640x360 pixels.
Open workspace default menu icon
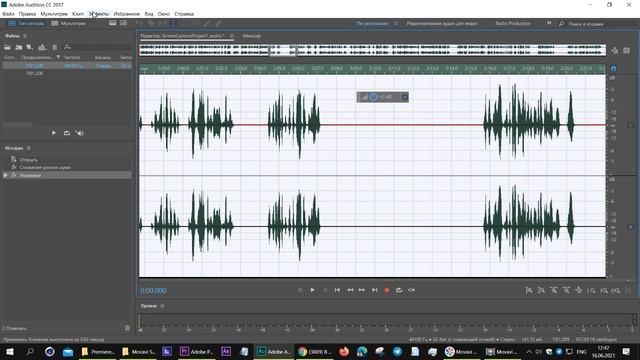tap(396, 24)
